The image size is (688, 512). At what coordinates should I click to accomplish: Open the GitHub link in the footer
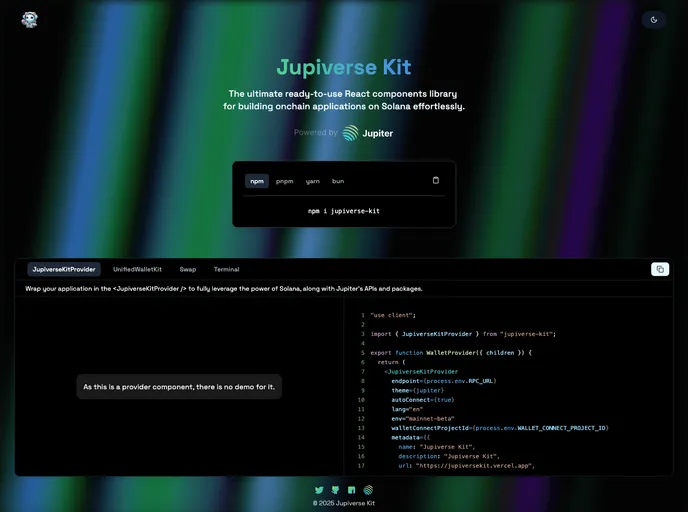pyautogui.click(x=335, y=490)
